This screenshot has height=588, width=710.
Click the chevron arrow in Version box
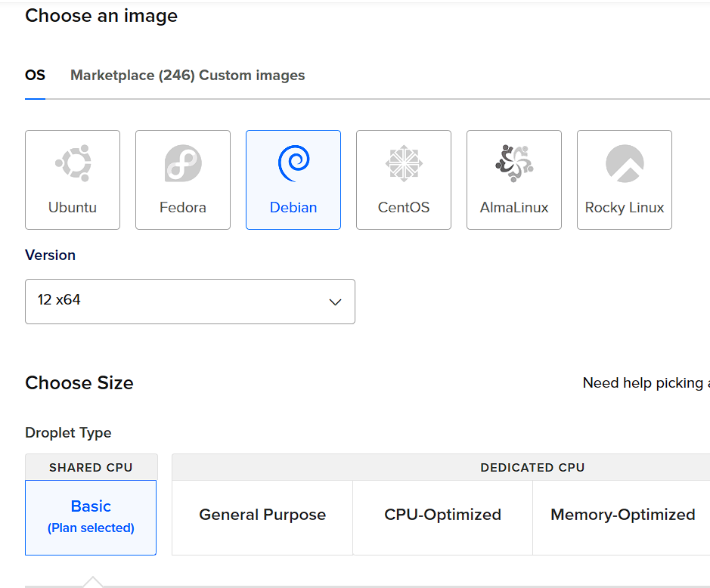pyautogui.click(x=335, y=302)
